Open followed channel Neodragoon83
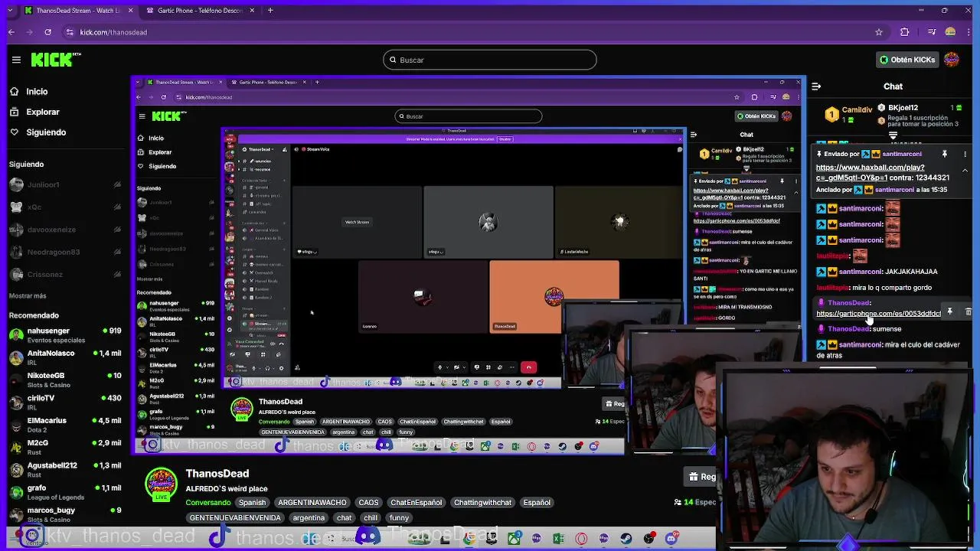The height and width of the screenshot is (551, 980). pyautogui.click(x=65, y=252)
